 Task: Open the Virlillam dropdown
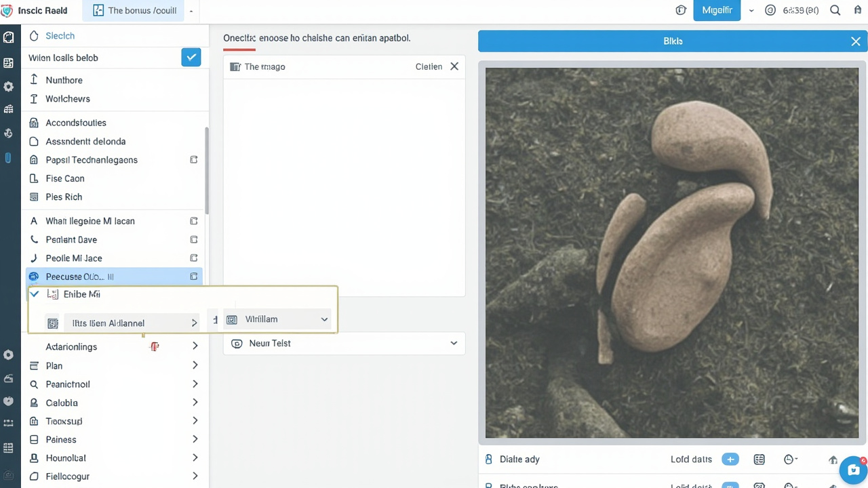[x=277, y=319]
